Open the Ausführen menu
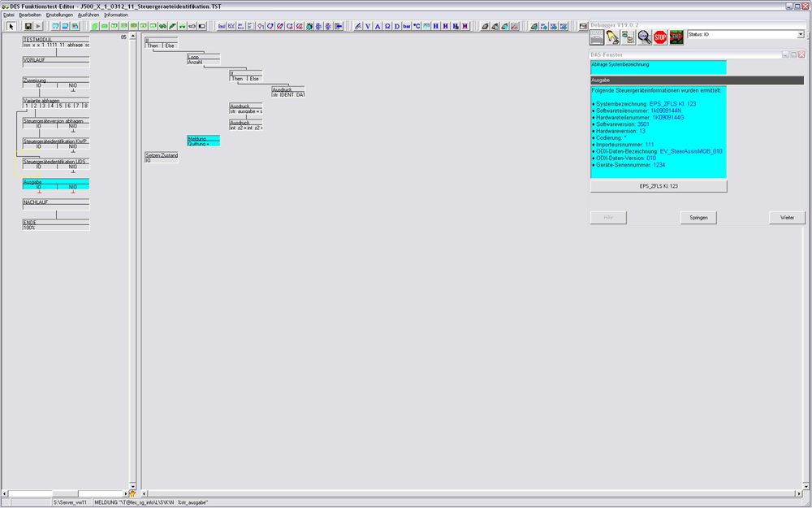This screenshot has height=508, width=812. 89,15
